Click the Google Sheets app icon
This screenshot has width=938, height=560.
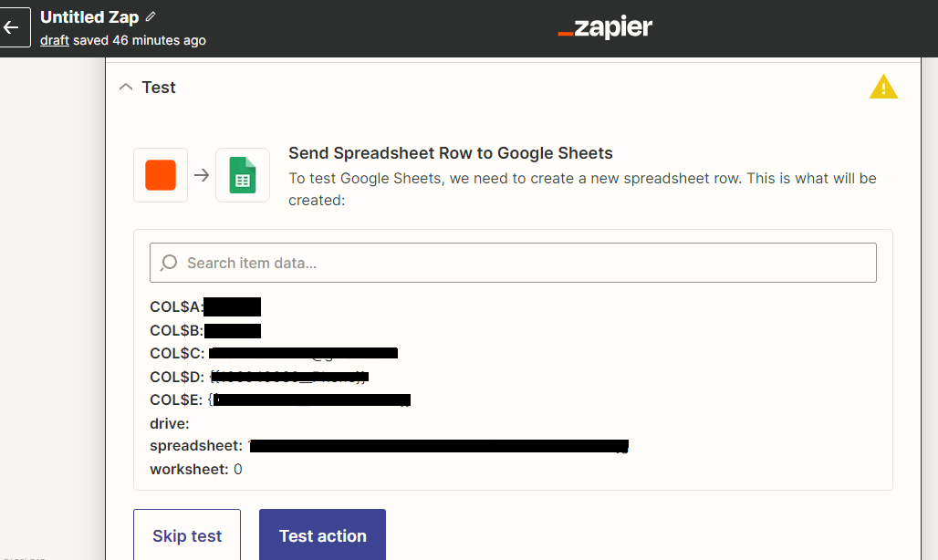tap(243, 175)
